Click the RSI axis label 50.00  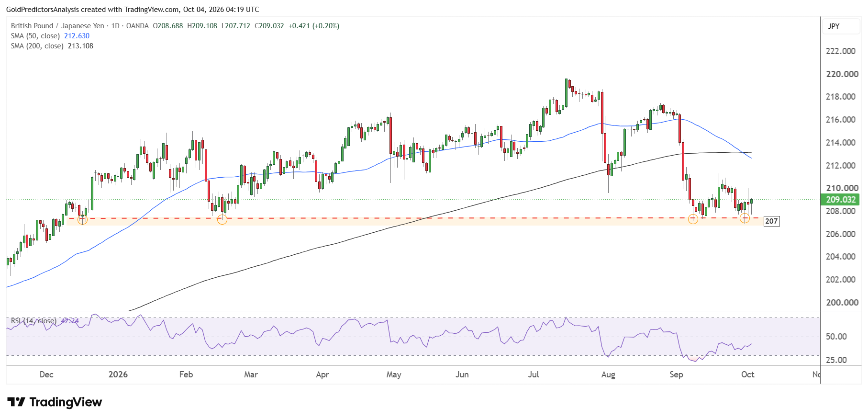point(836,337)
